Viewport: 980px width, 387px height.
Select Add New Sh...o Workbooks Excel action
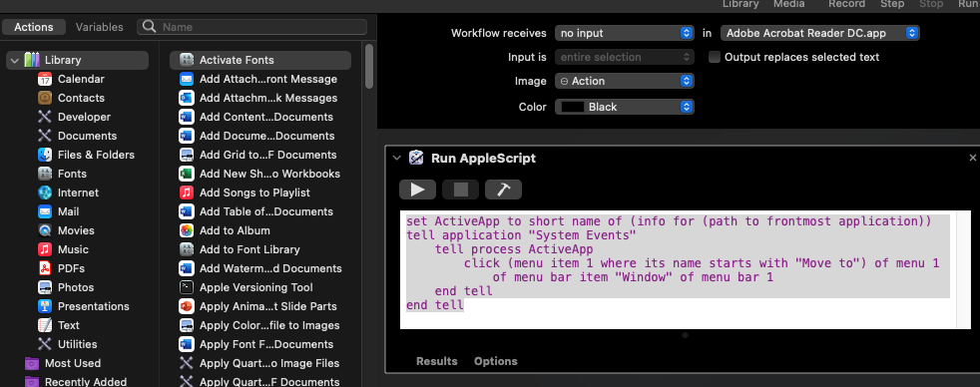[x=260, y=174]
